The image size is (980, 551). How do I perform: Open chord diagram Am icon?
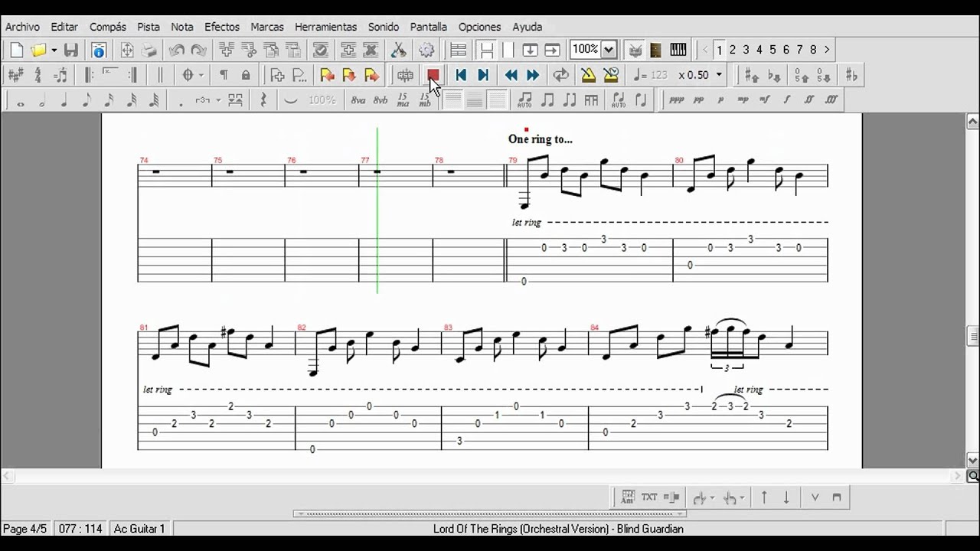pos(628,497)
